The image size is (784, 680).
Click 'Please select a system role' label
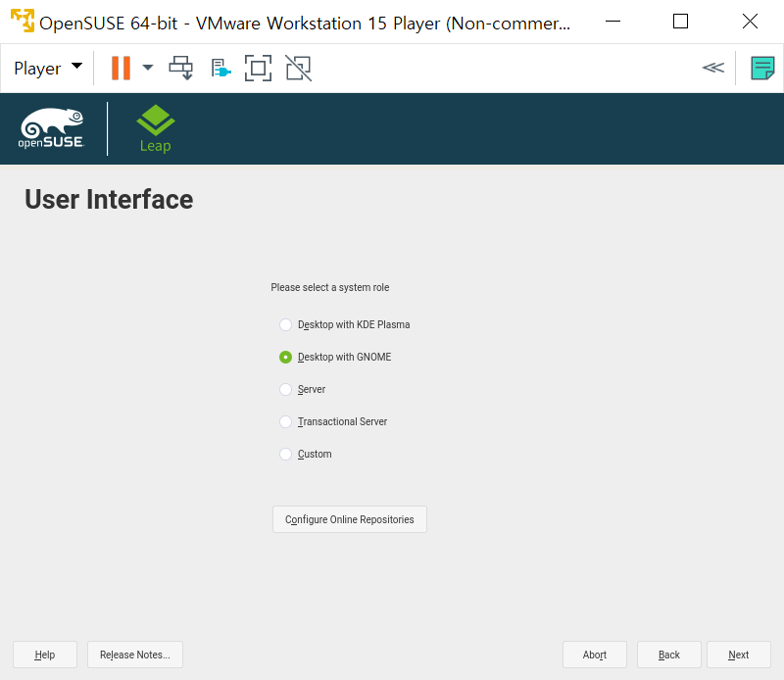pos(330,287)
